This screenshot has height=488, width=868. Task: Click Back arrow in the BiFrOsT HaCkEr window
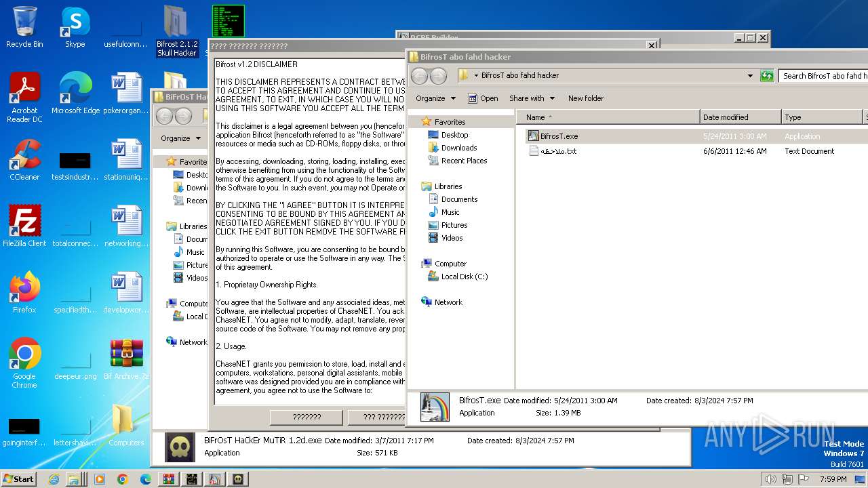click(165, 116)
